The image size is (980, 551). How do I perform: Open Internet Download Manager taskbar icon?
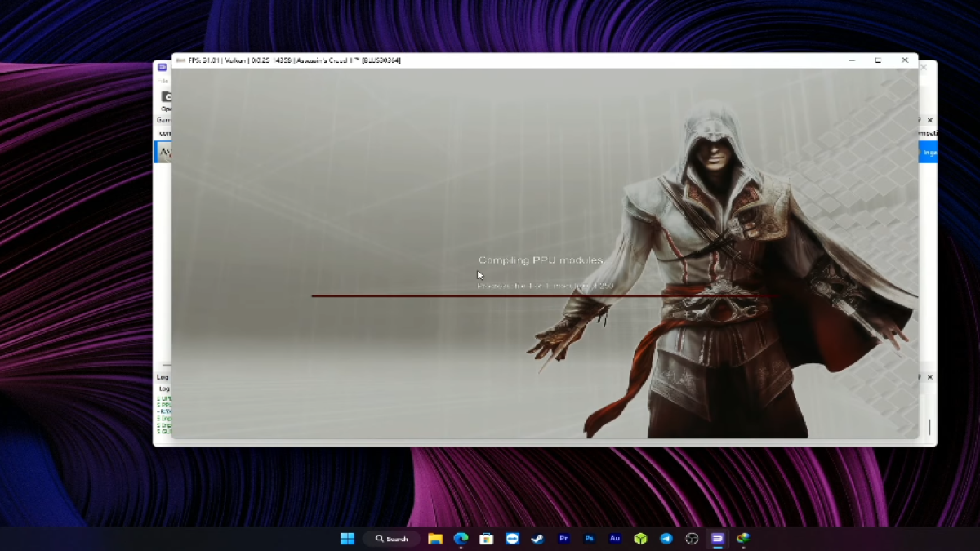tap(743, 539)
